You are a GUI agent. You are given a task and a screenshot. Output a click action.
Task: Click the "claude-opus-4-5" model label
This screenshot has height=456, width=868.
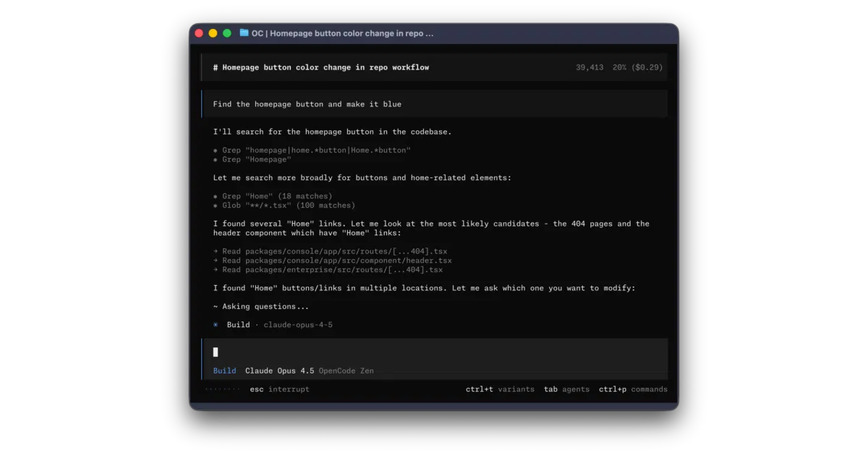click(298, 325)
